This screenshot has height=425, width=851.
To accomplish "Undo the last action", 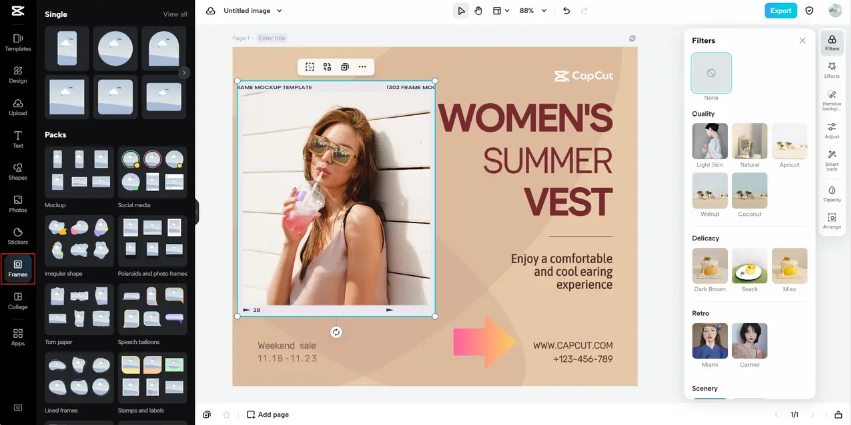I will [x=567, y=10].
